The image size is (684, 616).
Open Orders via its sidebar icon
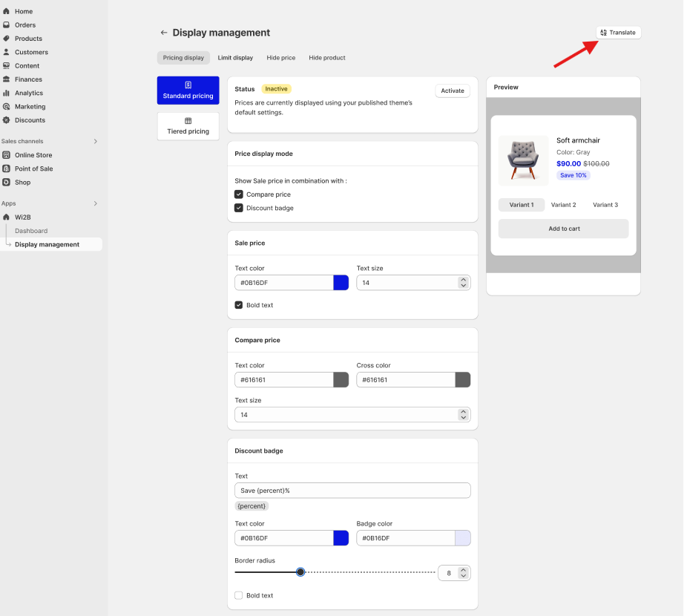pyautogui.click(x=6, y=25)
